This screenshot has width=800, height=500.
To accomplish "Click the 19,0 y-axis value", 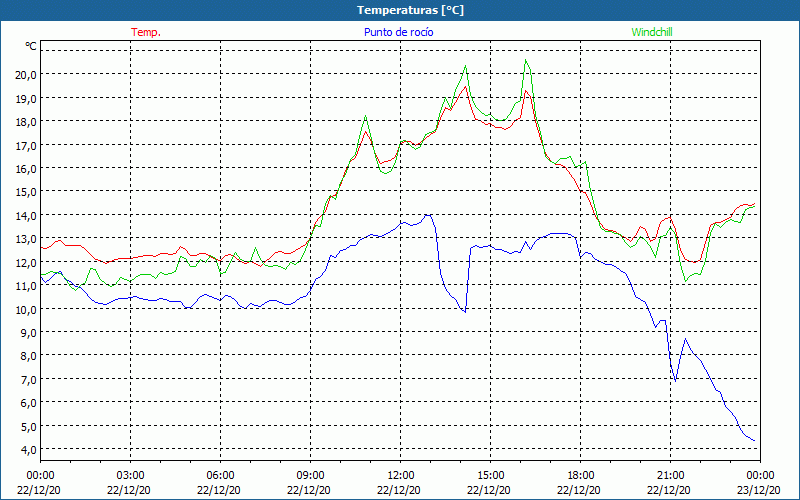I will point(27,98).
